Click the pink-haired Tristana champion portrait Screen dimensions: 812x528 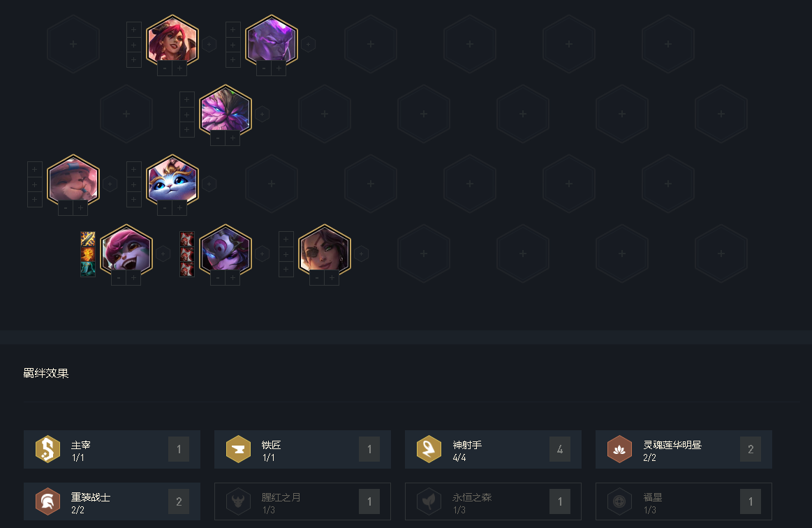click(126, 250)
